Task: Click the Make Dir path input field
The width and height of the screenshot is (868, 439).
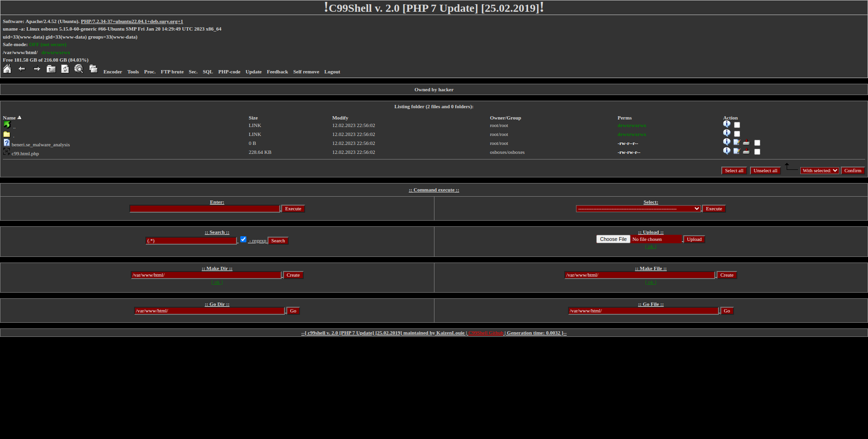Action: pyautogui.click(x=206, y=275)
